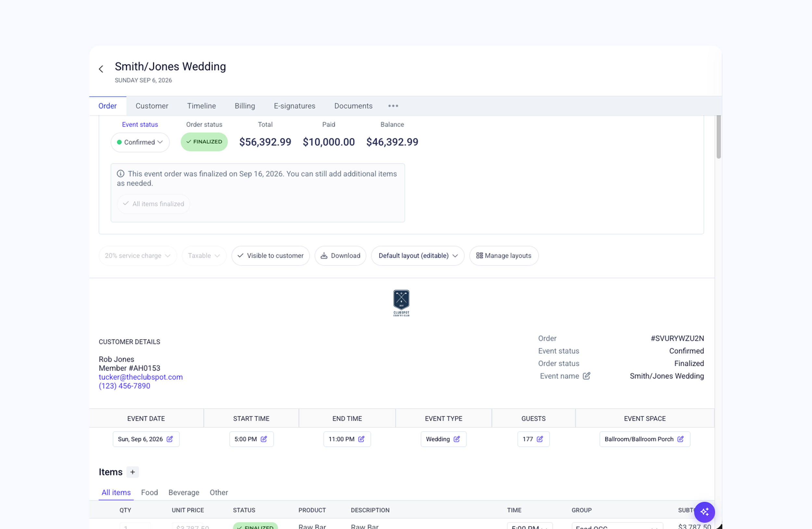Open the 20% service charge dropdown
The image size is (812, 529).
[138, 256]
